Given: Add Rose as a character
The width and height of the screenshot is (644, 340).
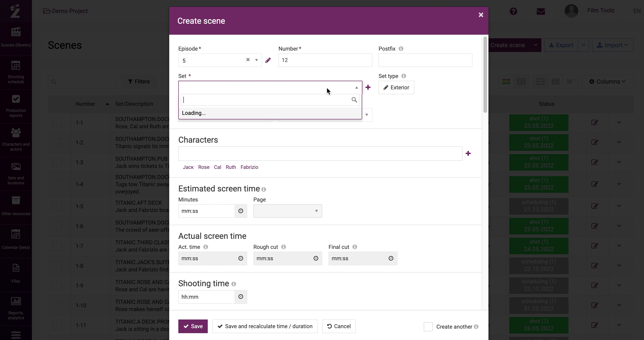Looking at the screenshot, I should tap(204, 167).
